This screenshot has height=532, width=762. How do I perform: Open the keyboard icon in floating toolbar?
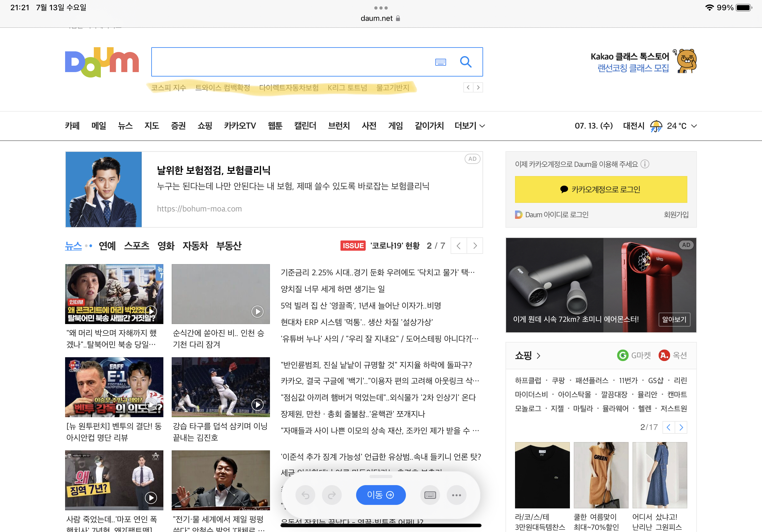(x=430, y=495)
